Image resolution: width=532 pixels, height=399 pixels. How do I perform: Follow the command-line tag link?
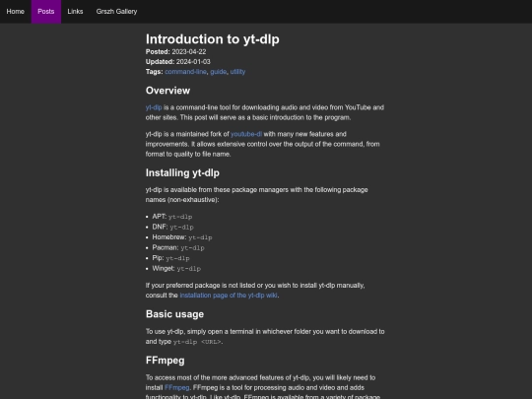[185, 72]
